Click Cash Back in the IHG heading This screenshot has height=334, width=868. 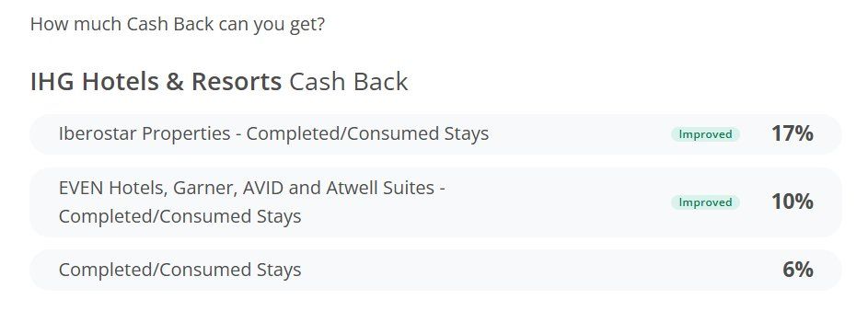pyautogui.click(x=349, y=82)
